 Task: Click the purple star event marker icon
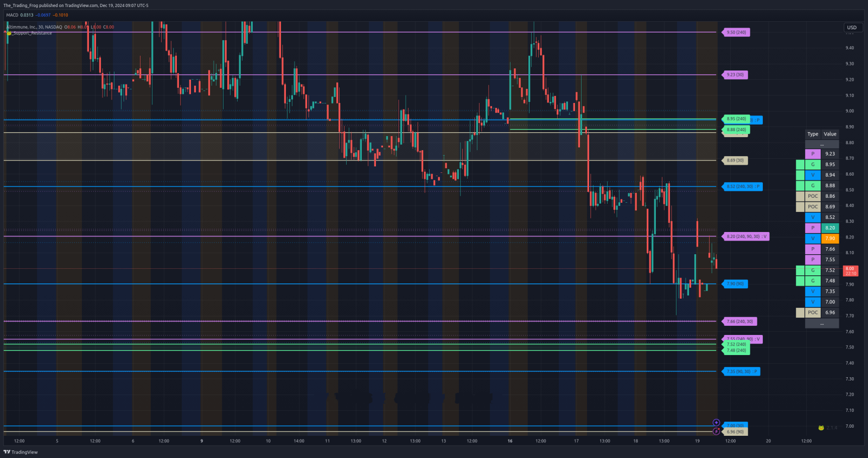tap(716, 423)
